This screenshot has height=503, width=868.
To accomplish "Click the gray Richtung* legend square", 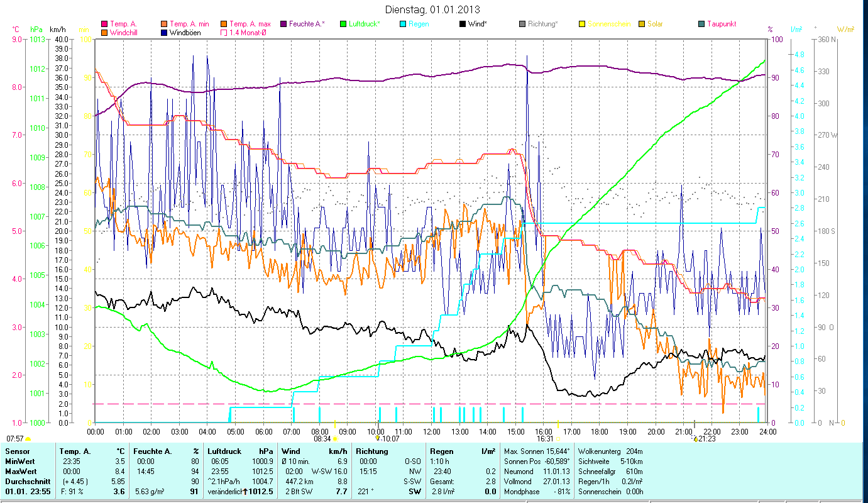I will (522, 25).
